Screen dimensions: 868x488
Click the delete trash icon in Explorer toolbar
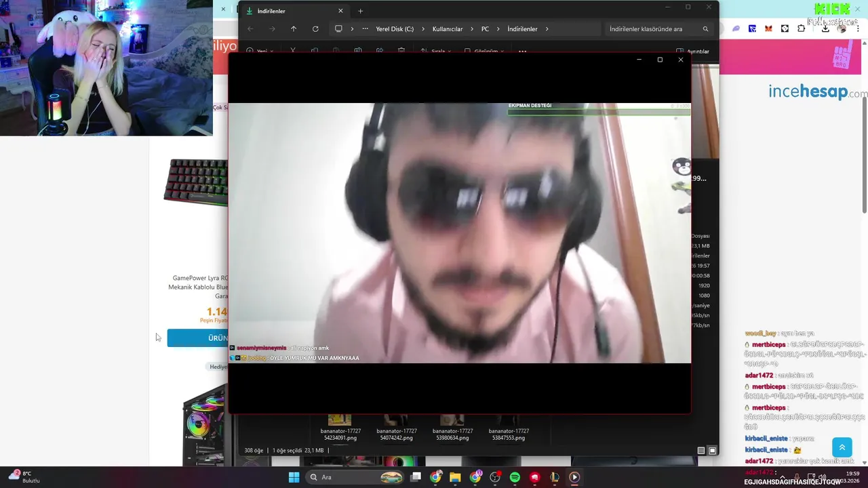point(401,51)
